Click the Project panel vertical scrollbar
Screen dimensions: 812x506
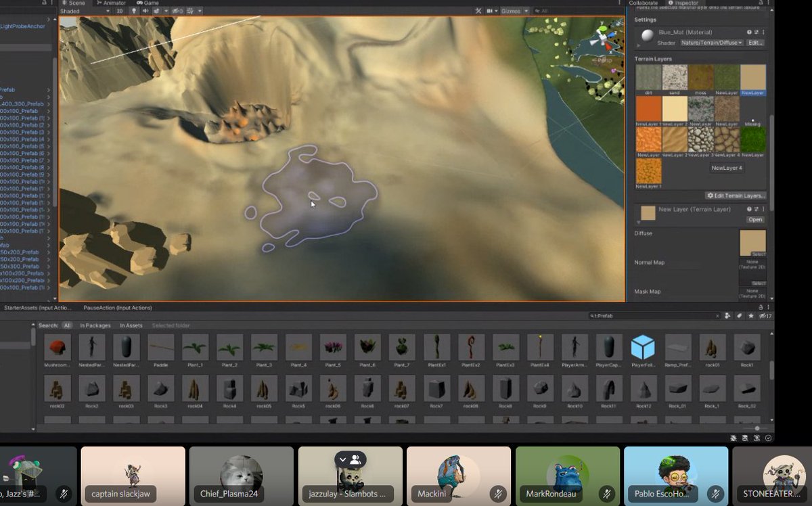click(x=772, y=371)
